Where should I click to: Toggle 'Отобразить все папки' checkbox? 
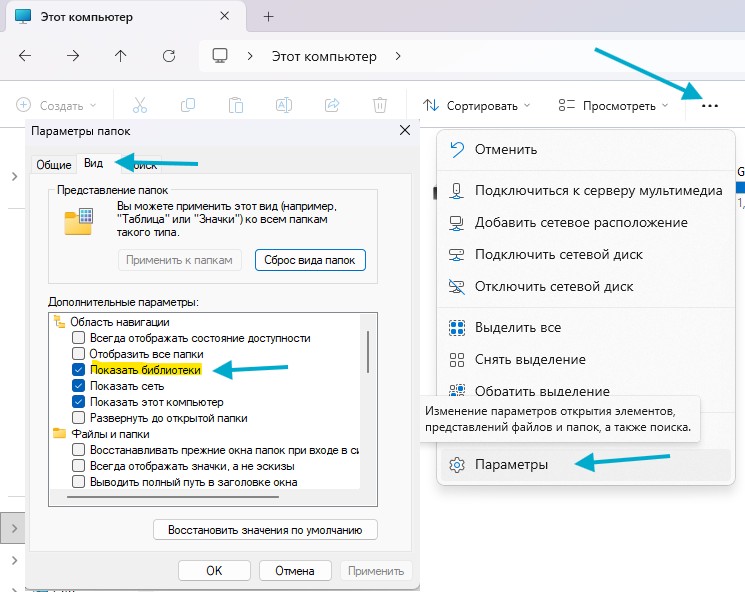point(78,354)
